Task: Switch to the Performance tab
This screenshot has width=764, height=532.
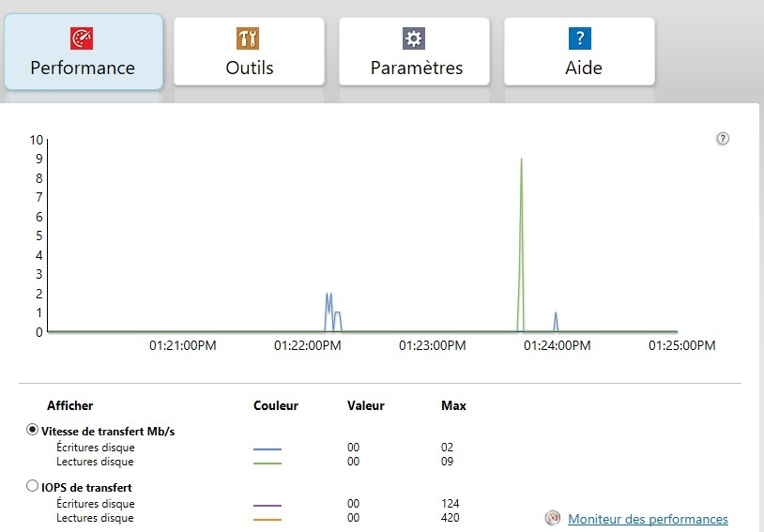Action: [x=84, y=52]
